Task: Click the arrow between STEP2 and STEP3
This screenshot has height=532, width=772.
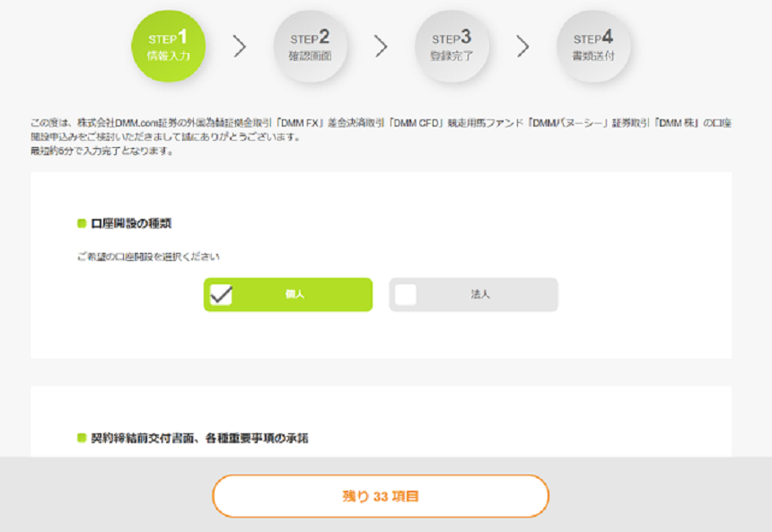Action: tap(381, 47)
